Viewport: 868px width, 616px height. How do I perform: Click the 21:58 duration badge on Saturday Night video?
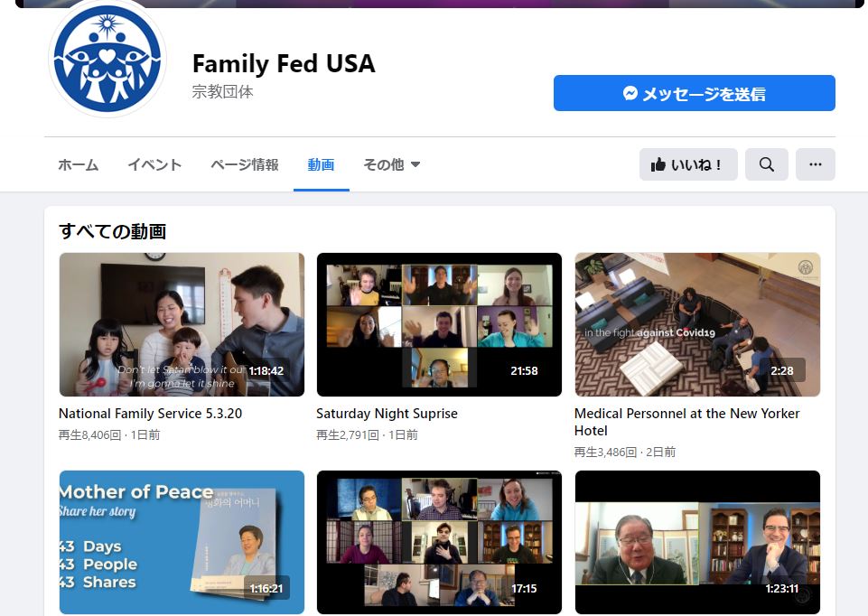(x=524, y=371)
